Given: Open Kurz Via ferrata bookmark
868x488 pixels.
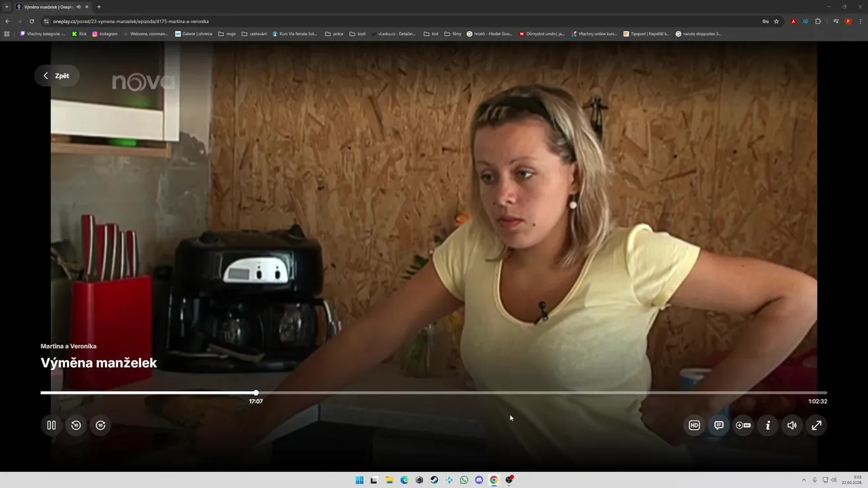Looking at the screenshot, I should point(295,33).
